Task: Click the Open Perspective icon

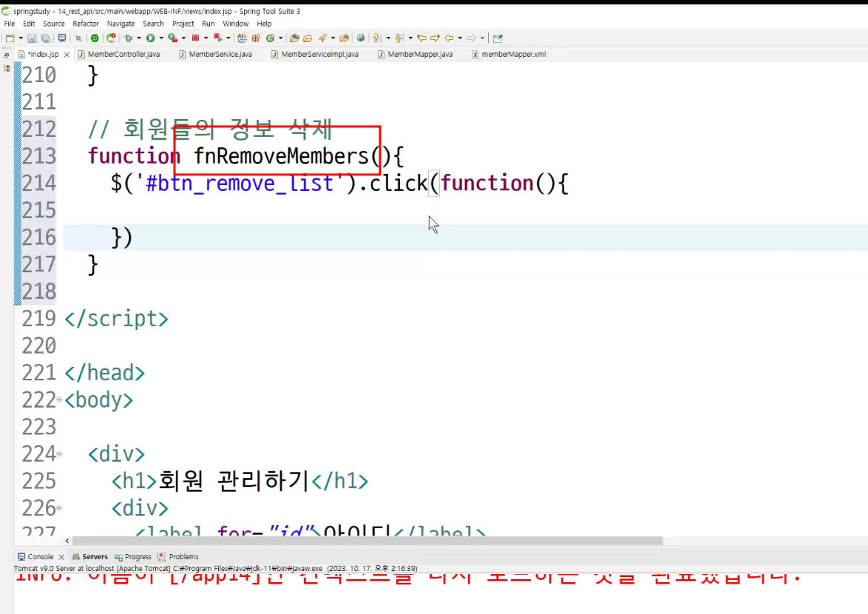Action: click(x=498, y=38)
